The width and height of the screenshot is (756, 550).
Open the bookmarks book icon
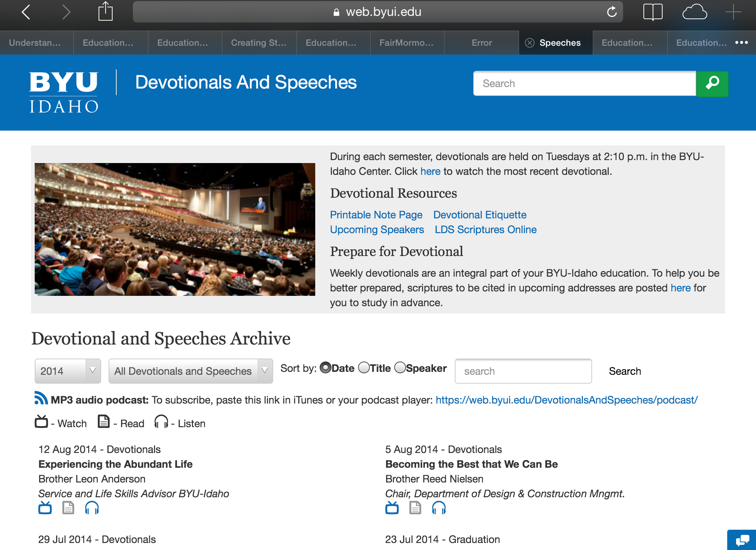pyautogui.click(x=653, y=12)
